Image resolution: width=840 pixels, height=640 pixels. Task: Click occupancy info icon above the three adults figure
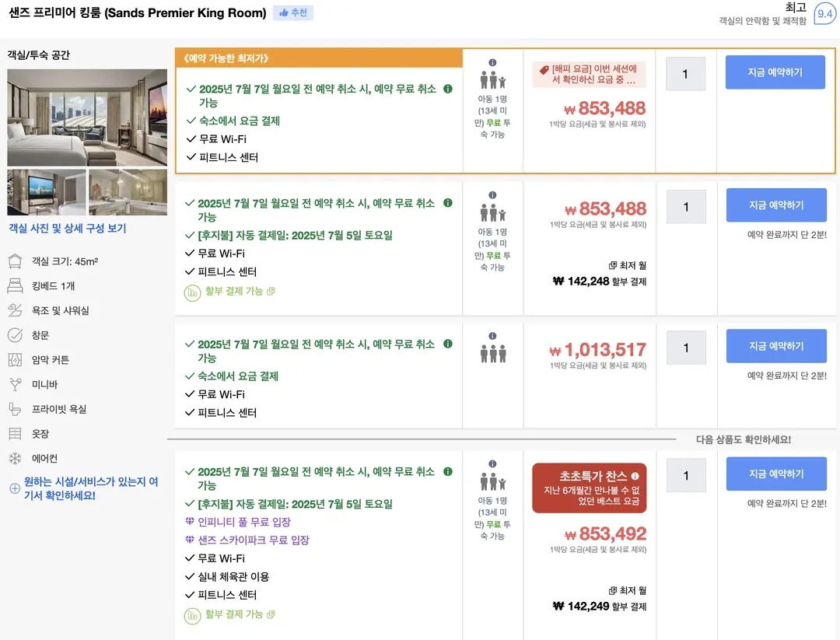click(x=492, y=336)
